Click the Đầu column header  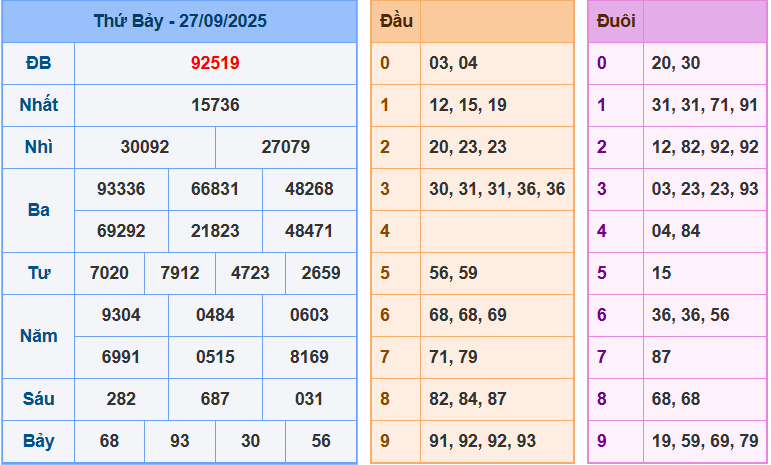(x=396, y=21)
